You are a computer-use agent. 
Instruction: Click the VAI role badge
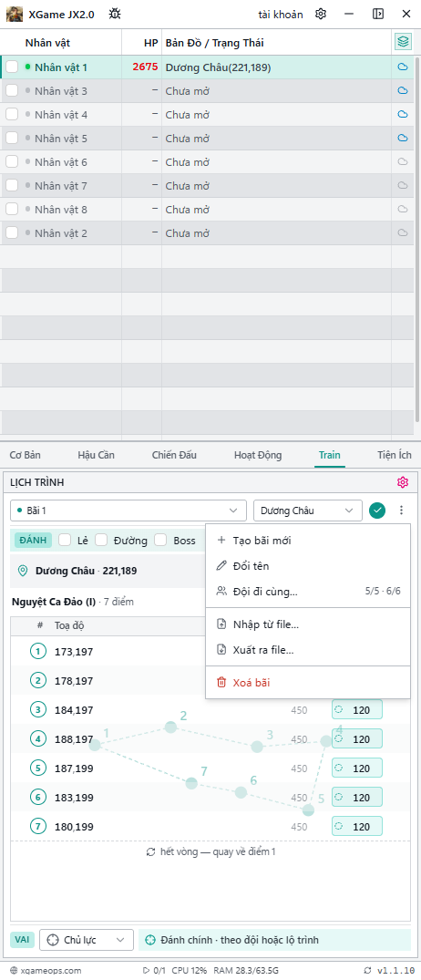(23, 940)
